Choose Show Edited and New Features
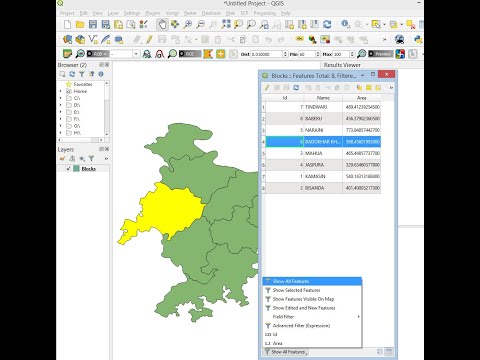The width and height of the screenshot is (480, 360). (312, 308)
